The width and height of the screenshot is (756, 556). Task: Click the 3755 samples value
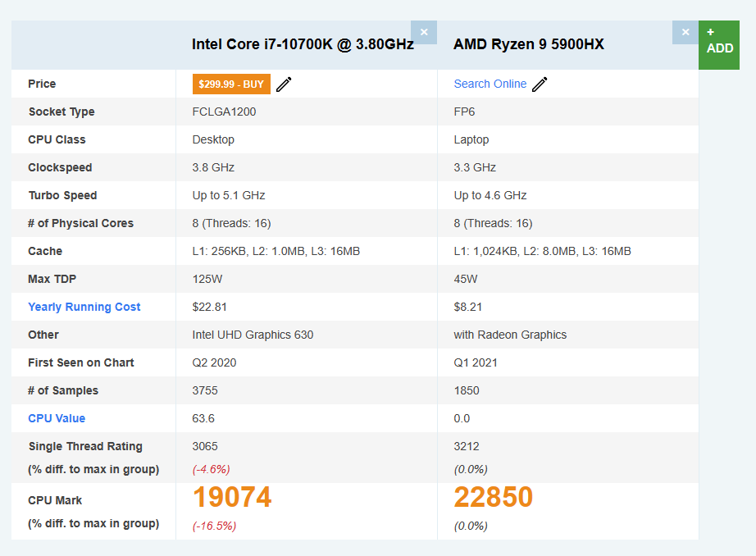(x=205, y=390)
